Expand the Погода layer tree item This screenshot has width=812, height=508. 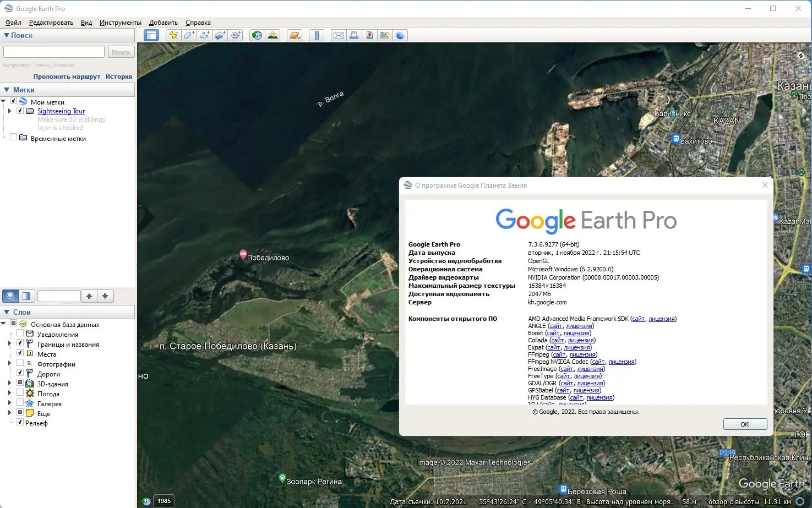(x=9, y=394)
